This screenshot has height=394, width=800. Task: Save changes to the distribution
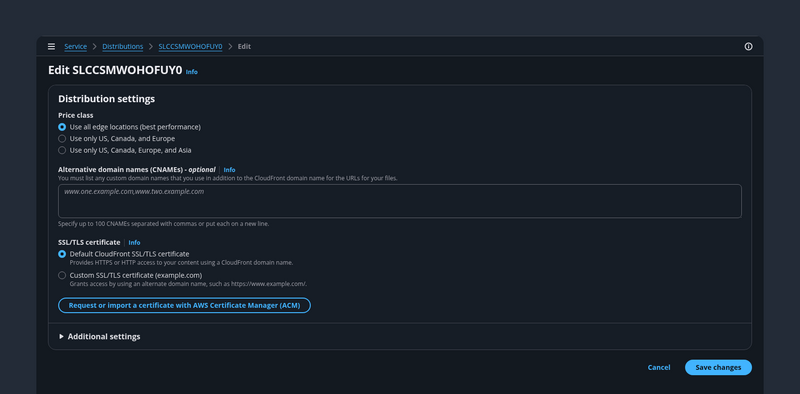click(718, 367)
